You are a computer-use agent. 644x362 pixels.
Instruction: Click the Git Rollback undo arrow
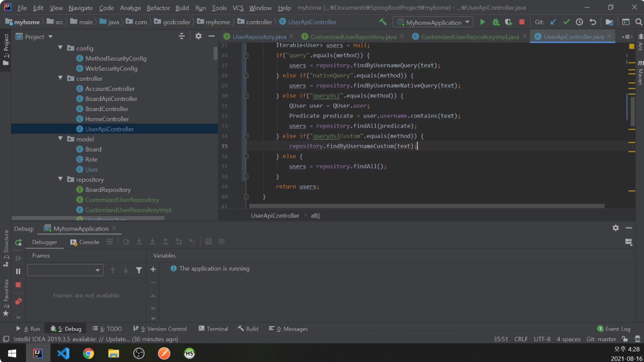[593, 22]
